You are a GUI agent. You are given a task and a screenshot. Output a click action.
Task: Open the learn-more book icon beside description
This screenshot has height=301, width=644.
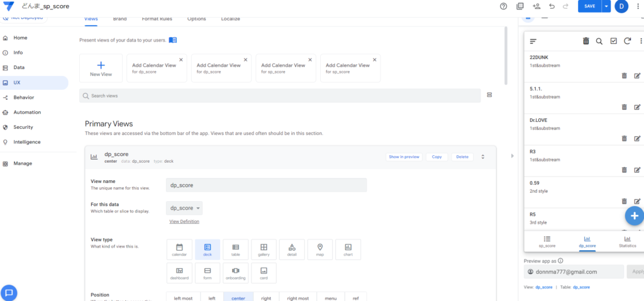click(173, 40)
